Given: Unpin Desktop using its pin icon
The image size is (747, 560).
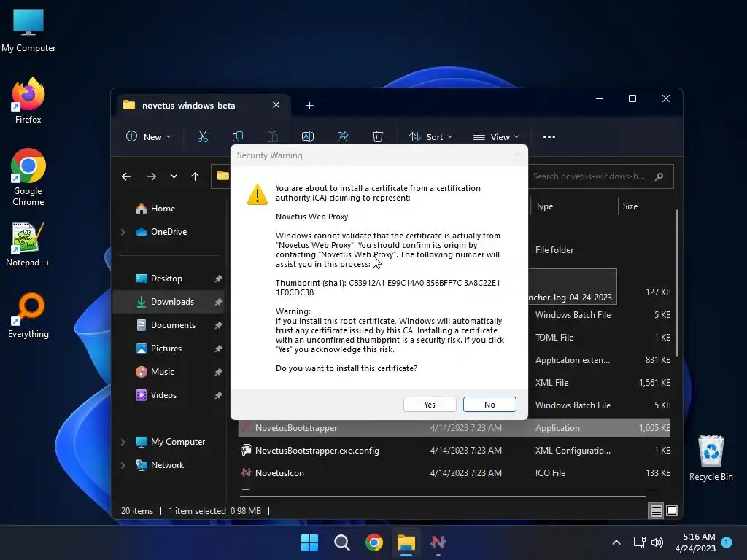Looking at the screenshot, I should tap(218, 279).
